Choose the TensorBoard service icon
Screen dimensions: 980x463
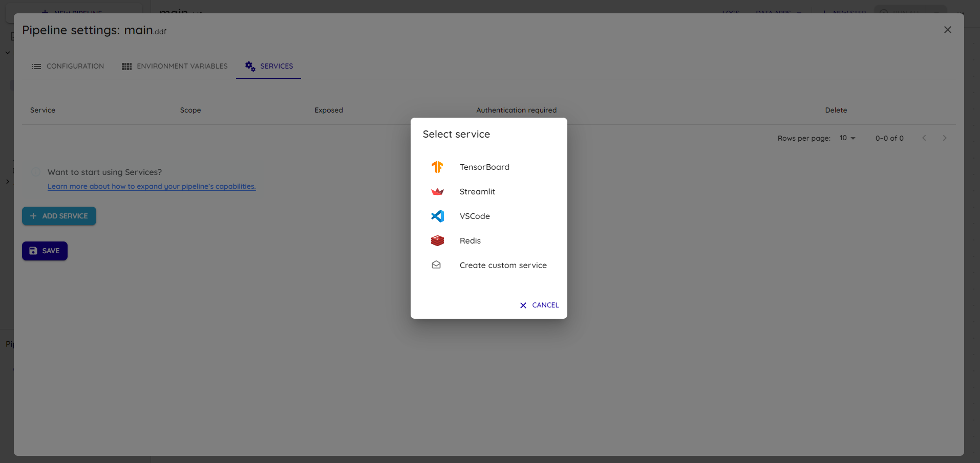pyautogui.click(x=437, y=167)
